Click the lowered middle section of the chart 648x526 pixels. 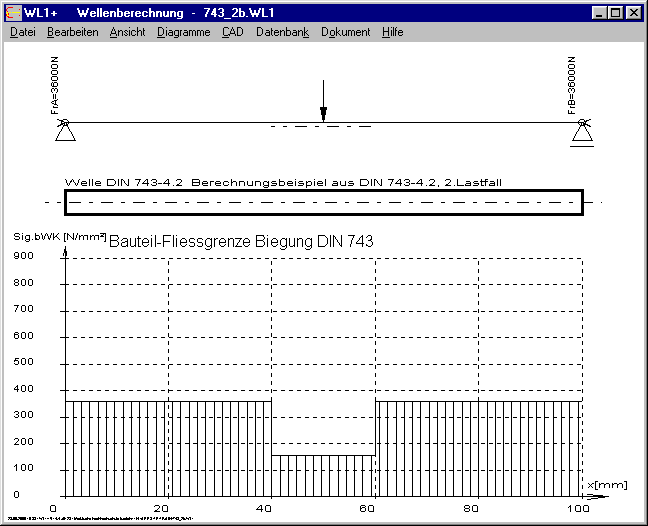[x=322, y=475]
